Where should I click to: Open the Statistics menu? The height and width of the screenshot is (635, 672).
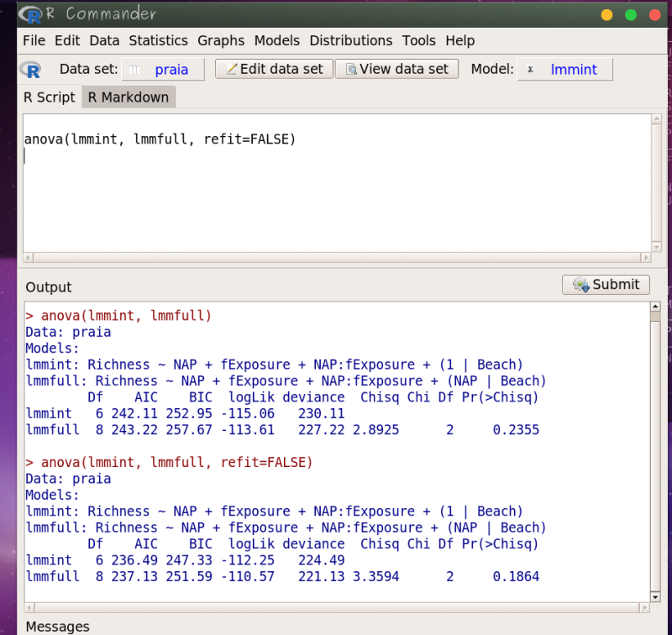pyautogui.click(x=158, y=40)
